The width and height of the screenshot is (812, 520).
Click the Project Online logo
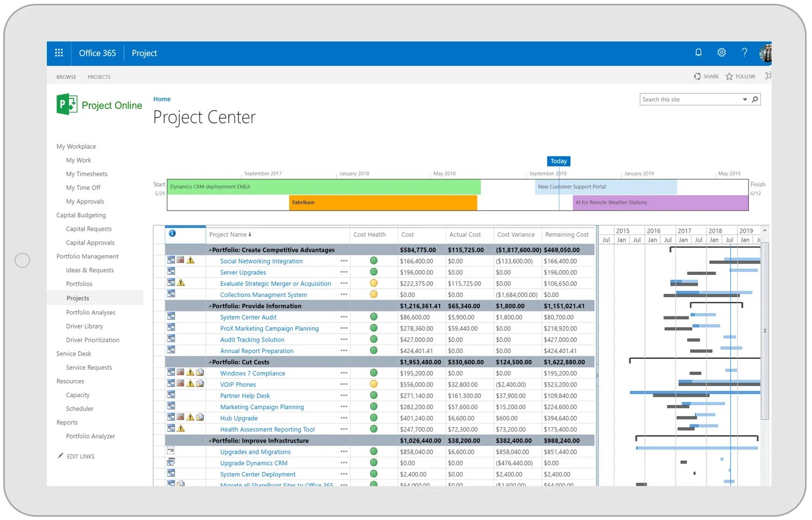[x=99, y=105]
